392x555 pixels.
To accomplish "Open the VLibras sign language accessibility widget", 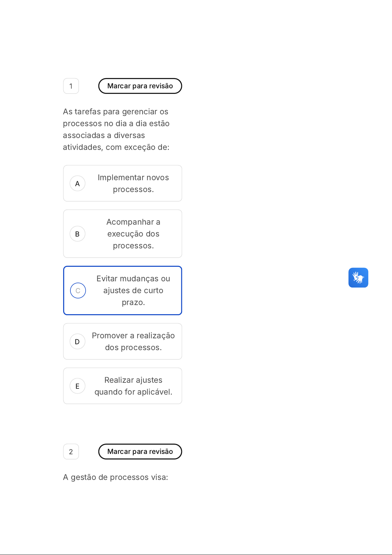I will tap(358, 278).
